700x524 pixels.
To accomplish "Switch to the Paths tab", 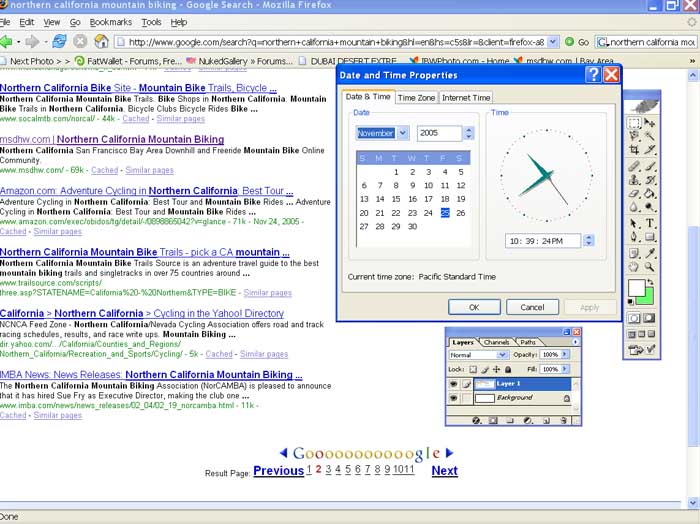I will click(528, 342).
